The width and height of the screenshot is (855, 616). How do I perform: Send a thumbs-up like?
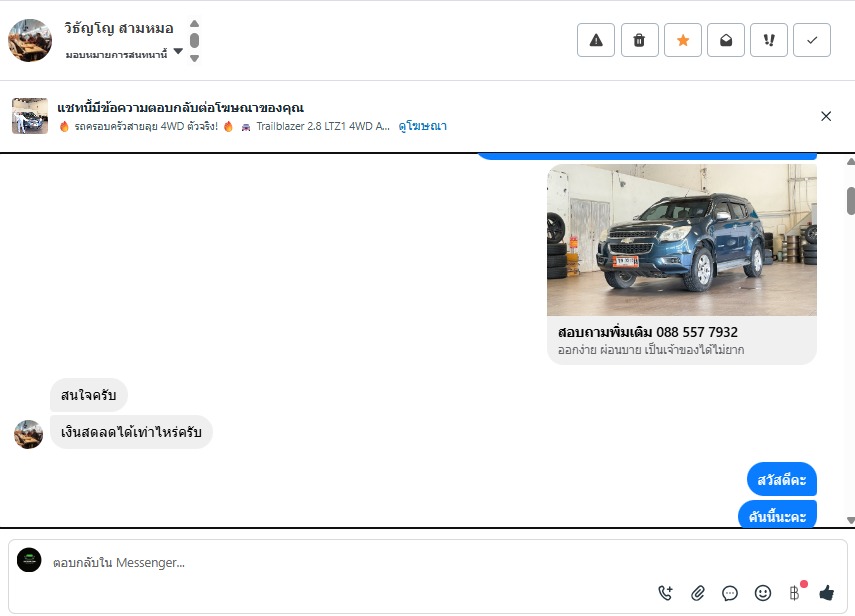[x=827, y=593]
